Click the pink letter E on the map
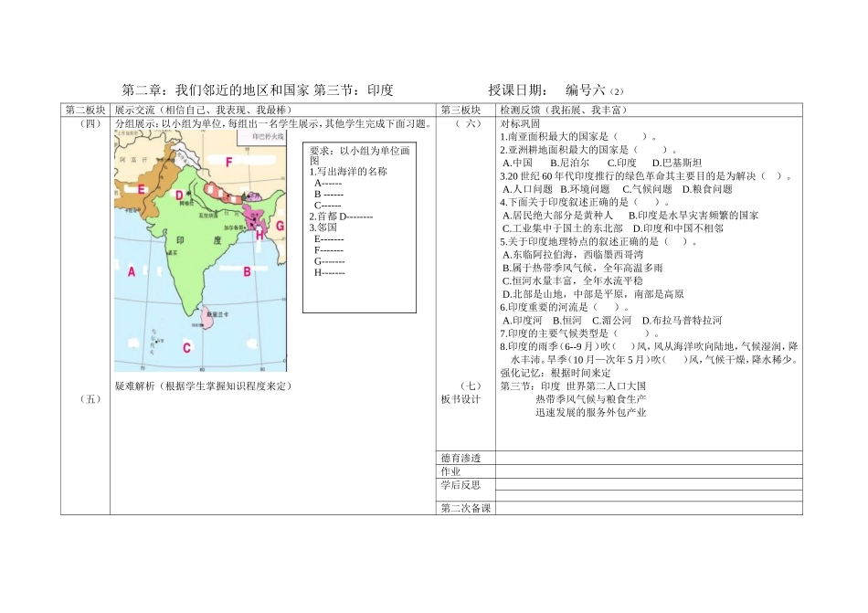This screenshot has width=868, height=613. tap(141, 190)
